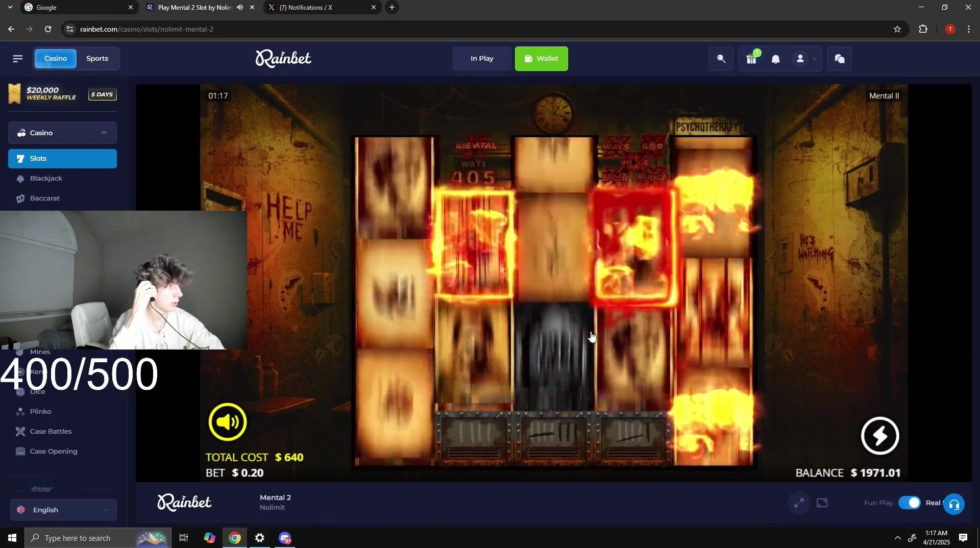Image resolution: width=980 pixels, height=548 pixels.
Task: Open the hamburger sidebar menu
Action: (18, 59)
